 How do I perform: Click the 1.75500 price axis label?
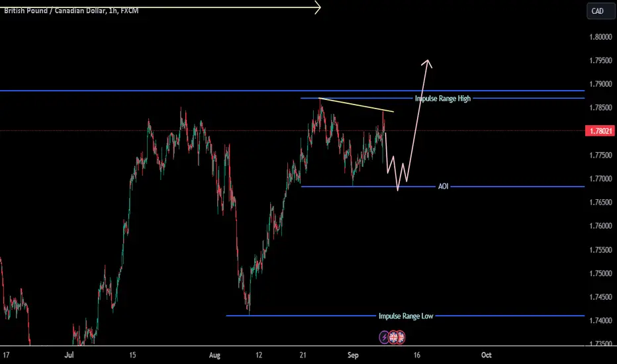[x=600, y=250]
